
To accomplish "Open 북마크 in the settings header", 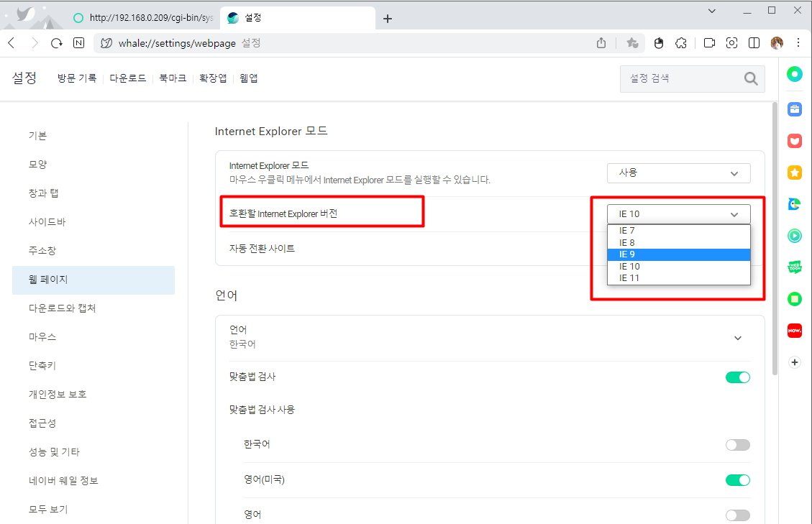I will coord(173,78).
